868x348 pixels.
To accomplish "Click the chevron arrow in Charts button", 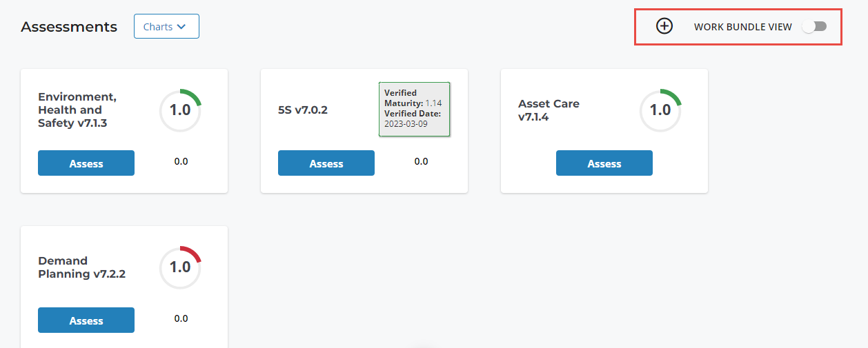I will pyautogui.click(x=181, y=27).
